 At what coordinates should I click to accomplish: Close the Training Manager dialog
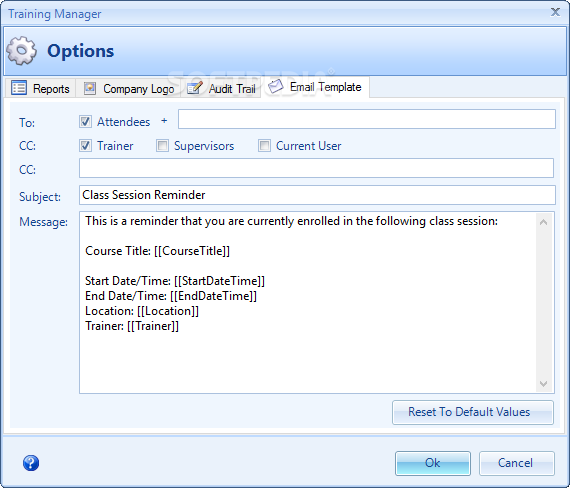tap(555, 12)
